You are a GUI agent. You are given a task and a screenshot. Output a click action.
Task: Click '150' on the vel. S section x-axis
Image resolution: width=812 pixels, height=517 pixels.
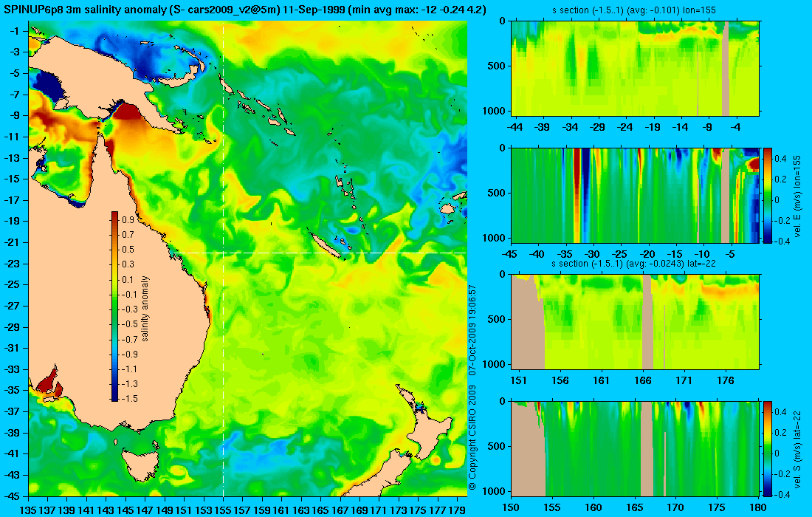(511, 507)
